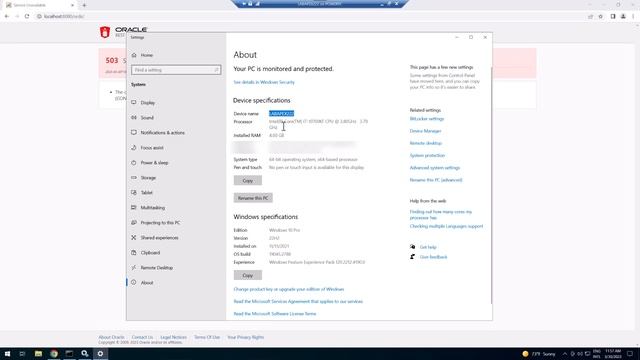Open Advanced system settings link
640x360 pixels.
(435, 168)
